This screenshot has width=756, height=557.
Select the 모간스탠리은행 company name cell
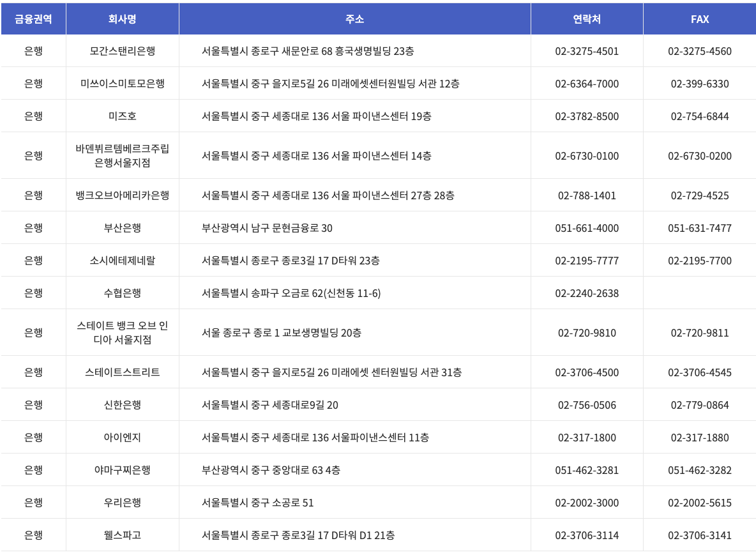pos(123,51)
